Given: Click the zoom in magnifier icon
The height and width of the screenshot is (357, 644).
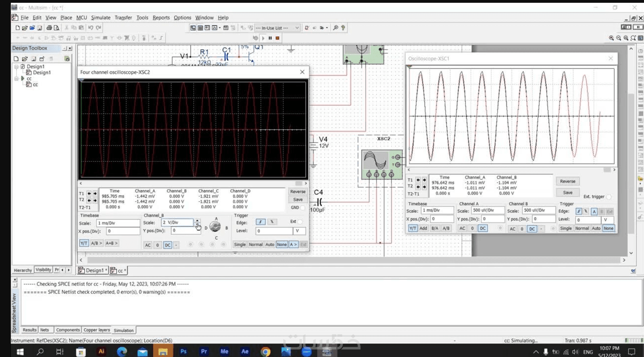Looking at the screenshot, I should 611,38.
